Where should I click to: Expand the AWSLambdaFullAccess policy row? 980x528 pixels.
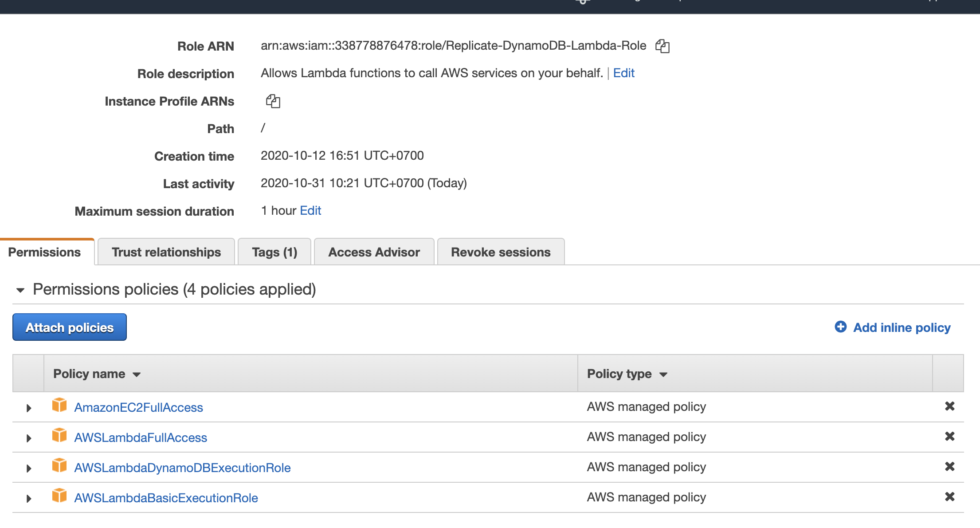[29, 438]
